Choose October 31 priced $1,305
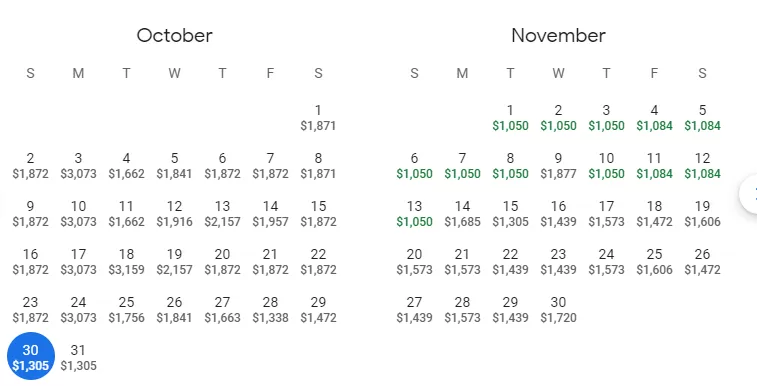This screenshot has height=386, width=757. [78, 358]
